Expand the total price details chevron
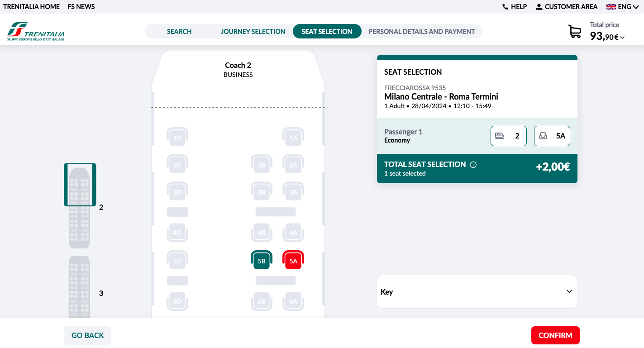Screen dimensions: 644x348 coord(622,38)
